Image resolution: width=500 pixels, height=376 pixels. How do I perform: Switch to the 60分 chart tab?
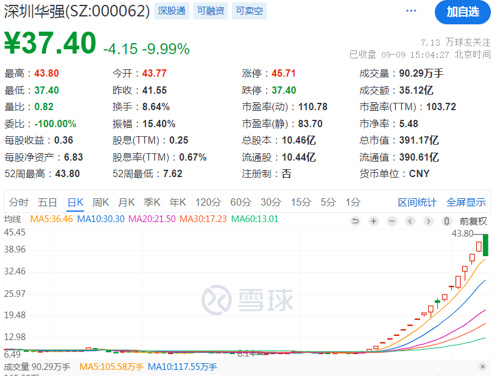[x=241, y=202]
